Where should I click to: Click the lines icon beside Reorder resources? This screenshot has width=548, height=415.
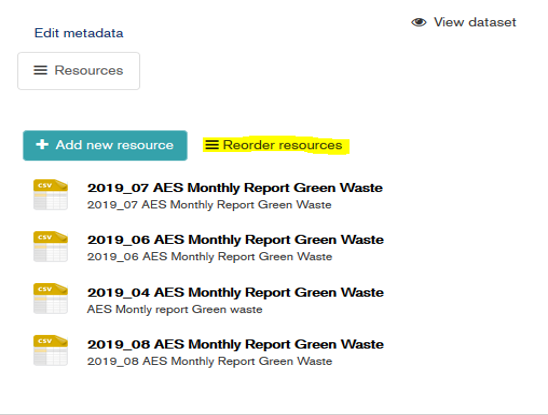(212, 144)
